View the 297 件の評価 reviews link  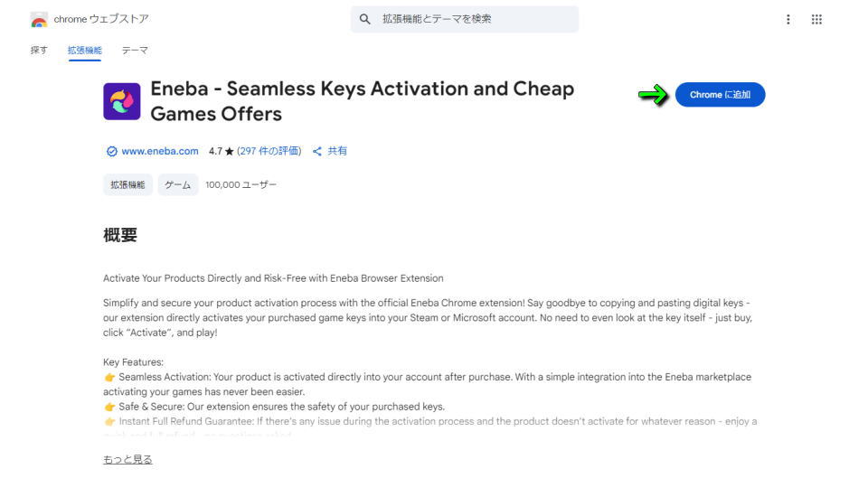[x=269, y=151]
